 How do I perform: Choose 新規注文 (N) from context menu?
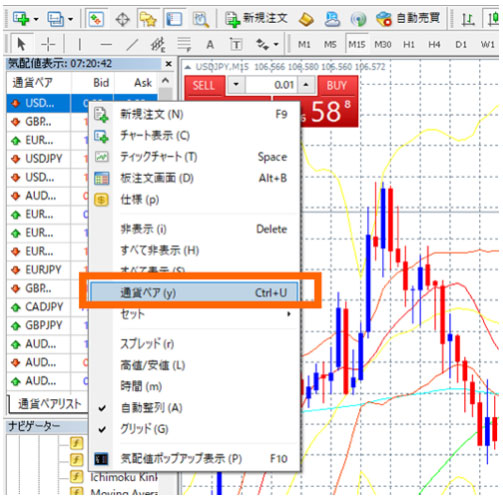point(194,114)
